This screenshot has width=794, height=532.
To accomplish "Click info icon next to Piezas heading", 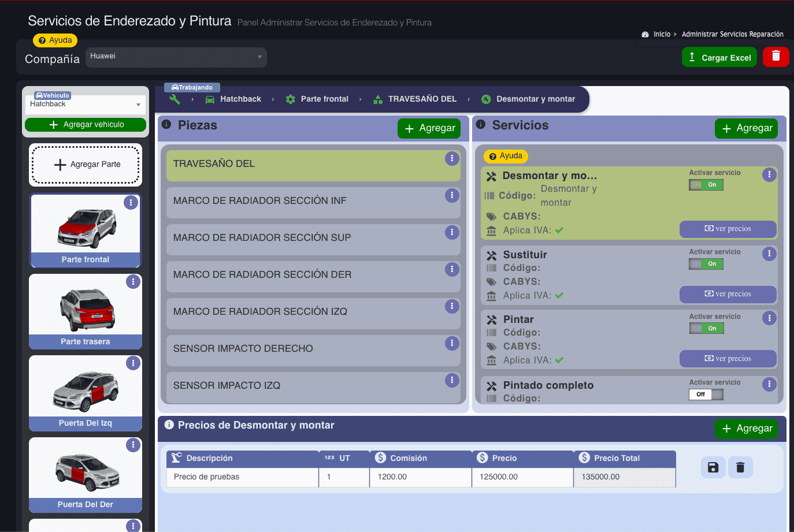I will (x=166, y=125).
